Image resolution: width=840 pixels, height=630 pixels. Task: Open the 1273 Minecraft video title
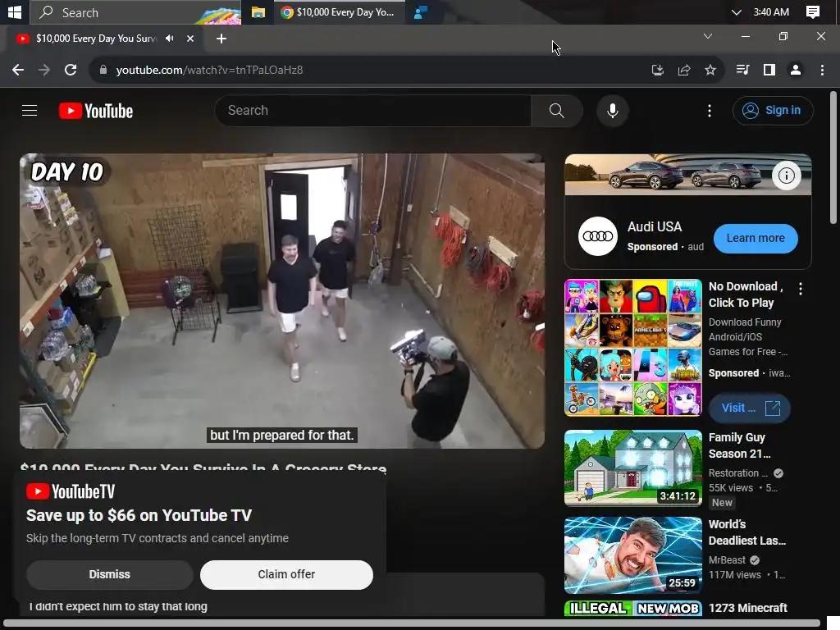coord(748,608)
